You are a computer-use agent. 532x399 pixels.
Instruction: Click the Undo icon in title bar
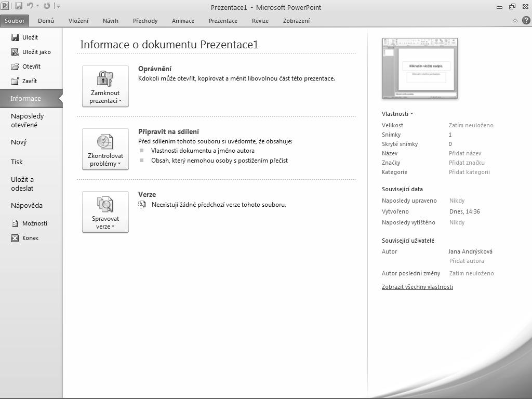click(x=30, y=6)
